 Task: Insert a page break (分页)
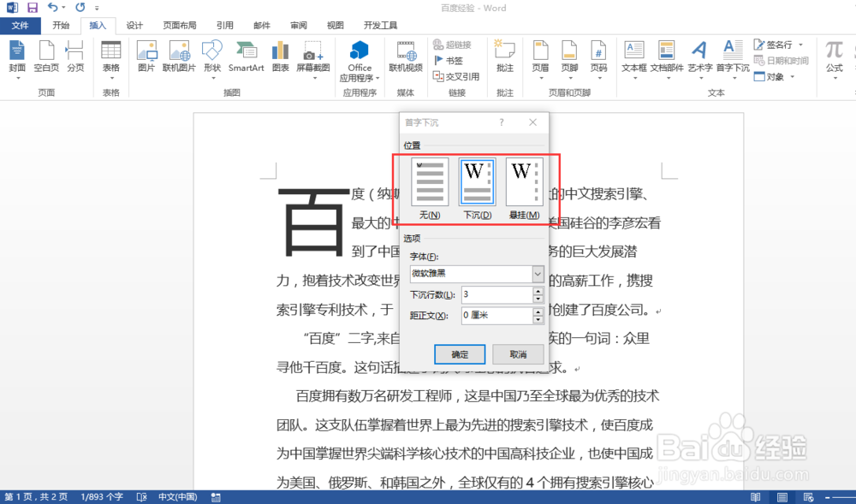[x=75, y=56]
